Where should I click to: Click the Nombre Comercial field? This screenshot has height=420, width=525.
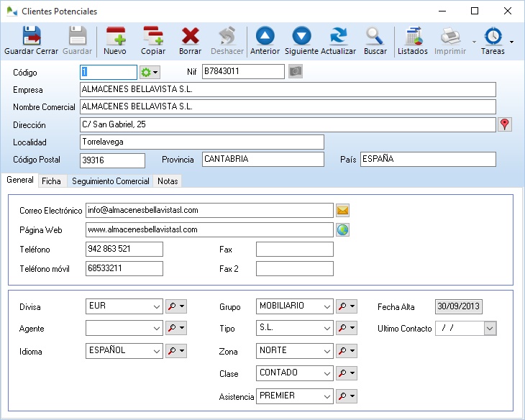click(x=288, y=107)
